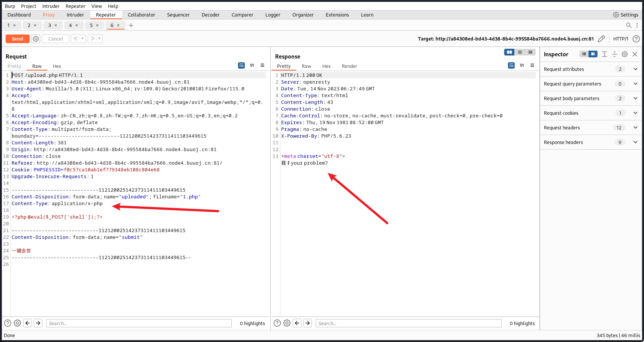Open the Decoder tool tab
This screenshot has width=644, height=342.
211,15
